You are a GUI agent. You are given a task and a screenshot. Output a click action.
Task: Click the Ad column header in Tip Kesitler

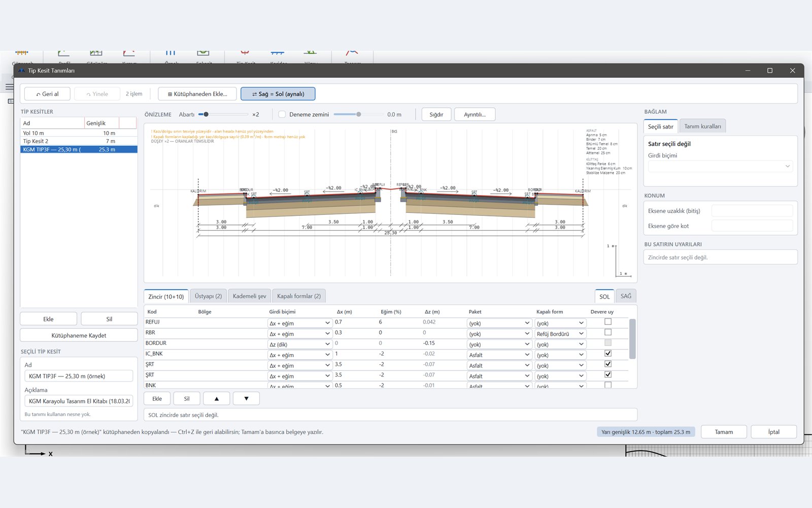coord(52,123)
